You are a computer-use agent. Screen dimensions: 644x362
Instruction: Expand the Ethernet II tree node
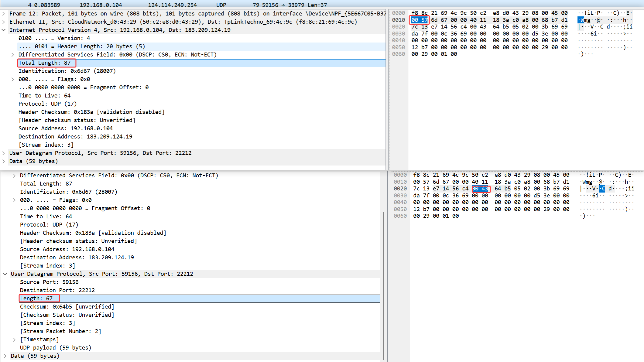(4, 22)
